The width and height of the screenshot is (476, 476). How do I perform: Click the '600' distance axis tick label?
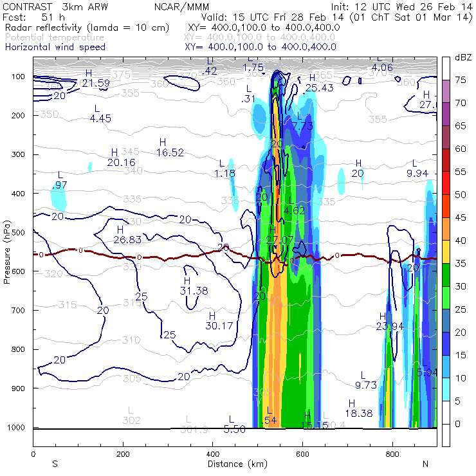click(x=302, y=454)
